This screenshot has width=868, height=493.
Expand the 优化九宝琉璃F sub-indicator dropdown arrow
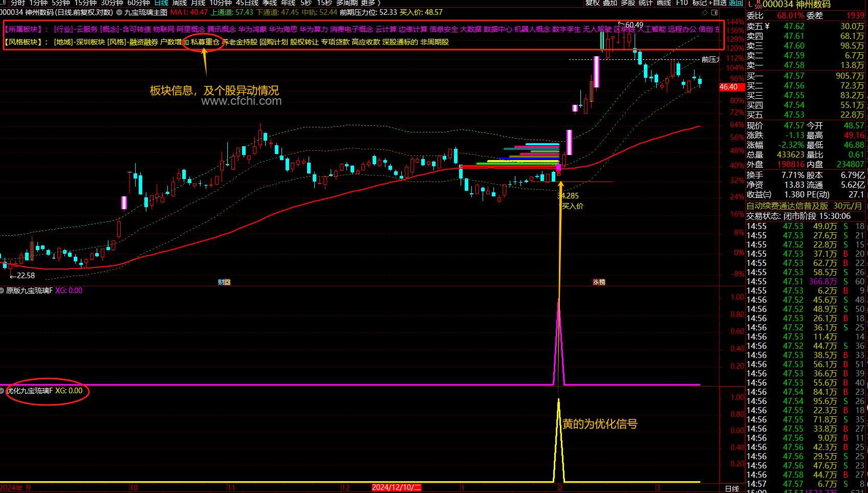(3, 391)
